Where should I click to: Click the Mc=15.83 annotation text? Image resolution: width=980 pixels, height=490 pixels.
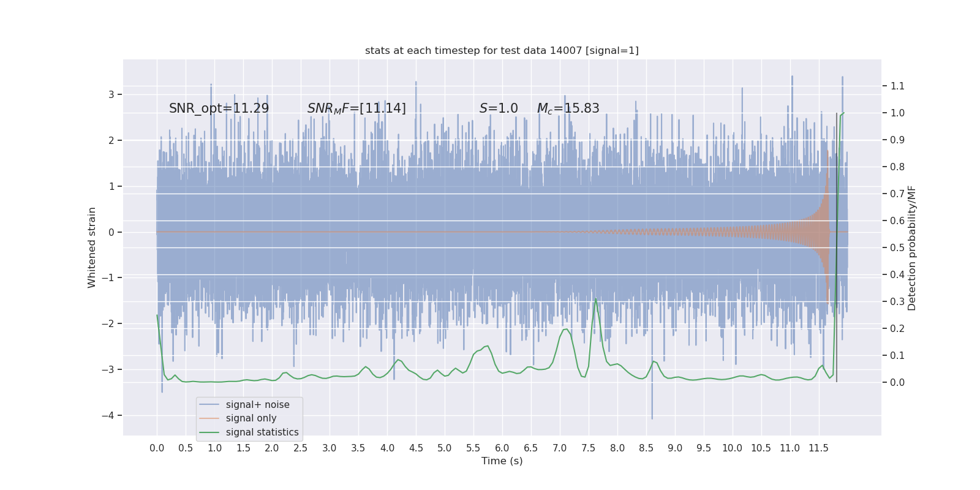coord(568,108)
